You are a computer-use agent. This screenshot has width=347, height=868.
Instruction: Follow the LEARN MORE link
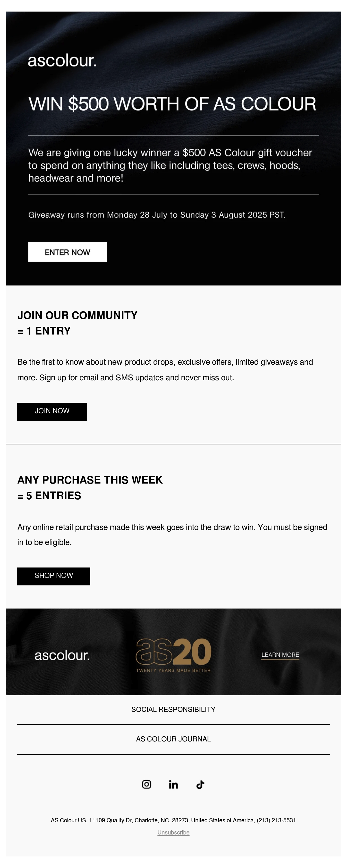280,655
